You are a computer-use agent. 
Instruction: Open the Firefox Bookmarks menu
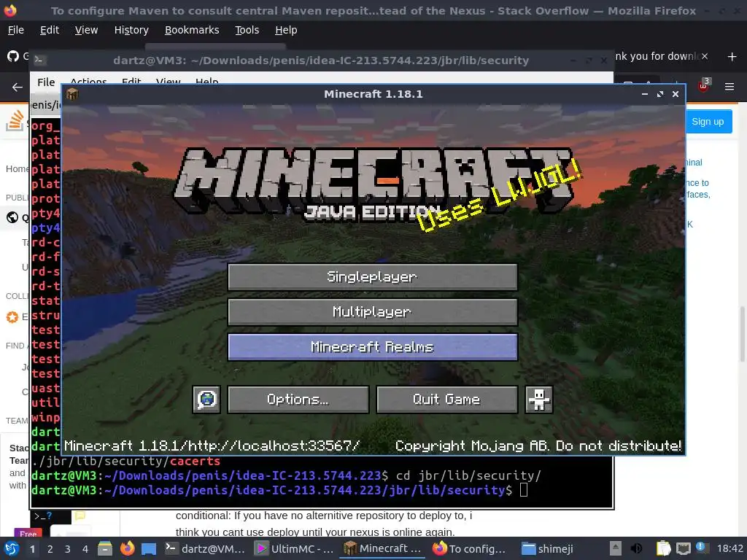click(192, 30)
